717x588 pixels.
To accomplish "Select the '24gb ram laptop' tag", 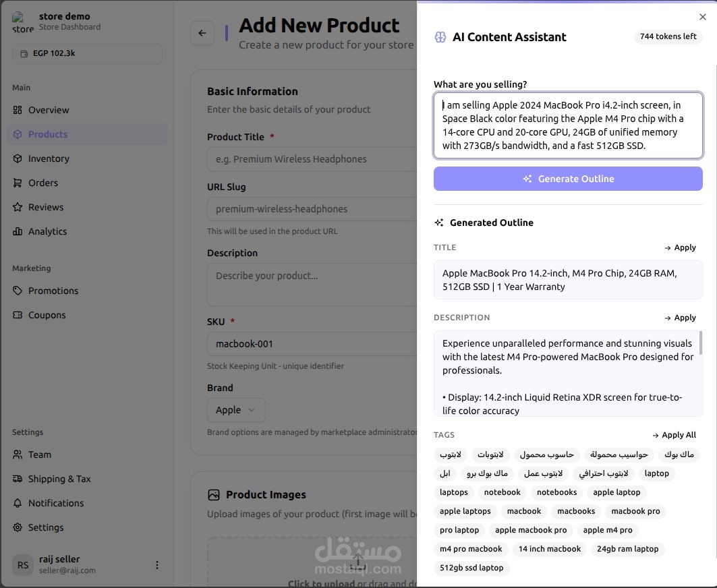I will point(628,549).
